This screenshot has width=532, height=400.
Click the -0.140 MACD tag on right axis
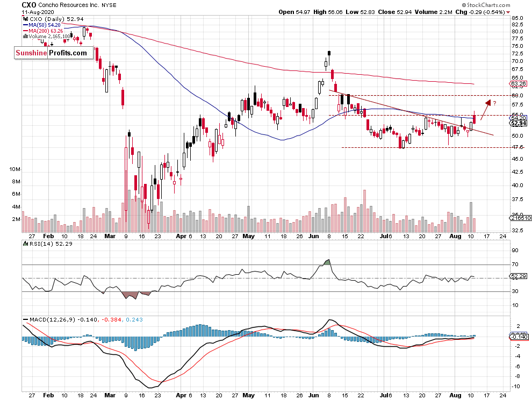pos(519,337)
